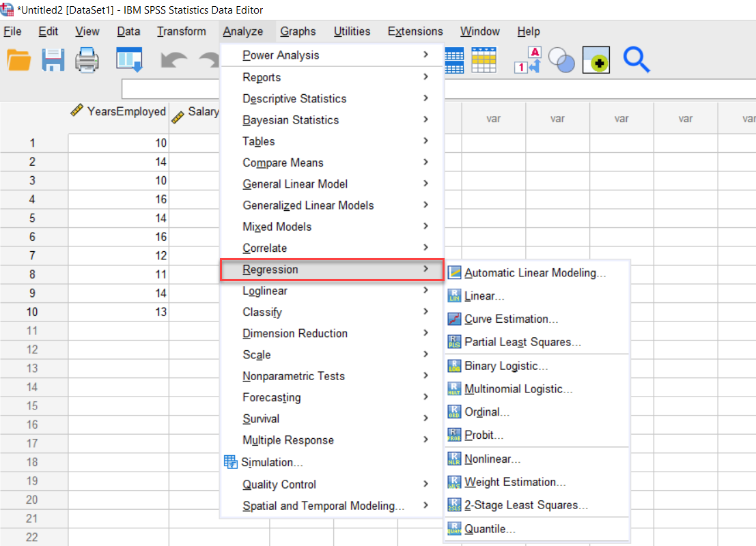
Task: Undo last action arrow icon
Action: point(173,61)
